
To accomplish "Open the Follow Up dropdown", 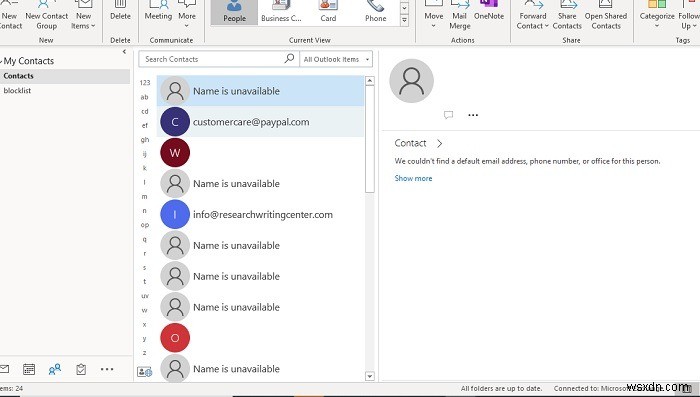I will pyautogui.click(x=689, y=16).
